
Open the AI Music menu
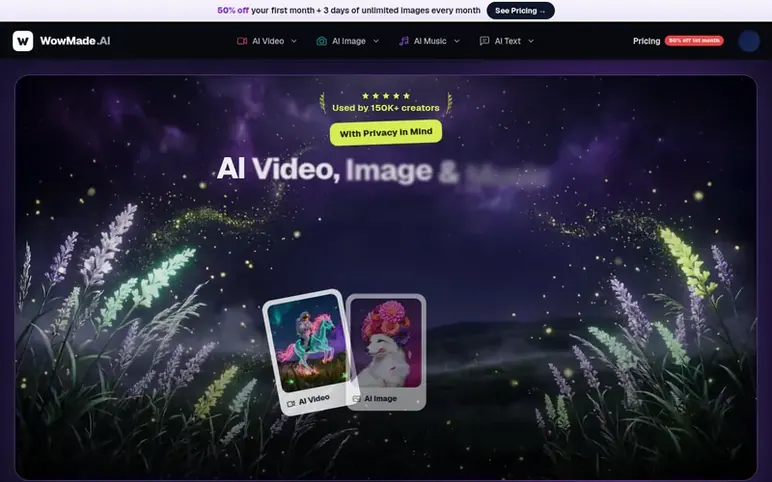click(430, 41)
